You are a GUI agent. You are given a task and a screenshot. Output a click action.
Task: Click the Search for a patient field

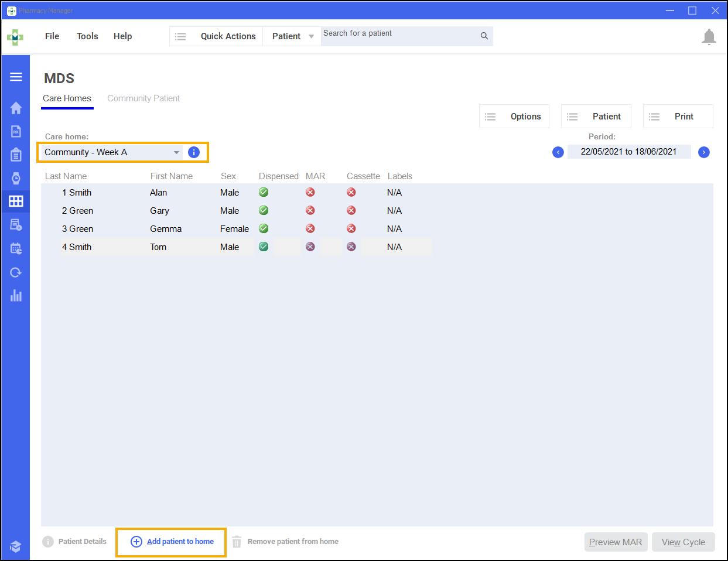click(x=398, y=36)
